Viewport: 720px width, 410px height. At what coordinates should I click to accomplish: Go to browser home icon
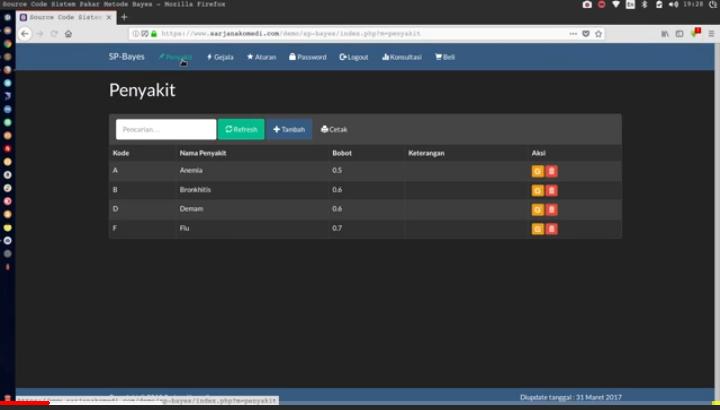click(69, 33)
